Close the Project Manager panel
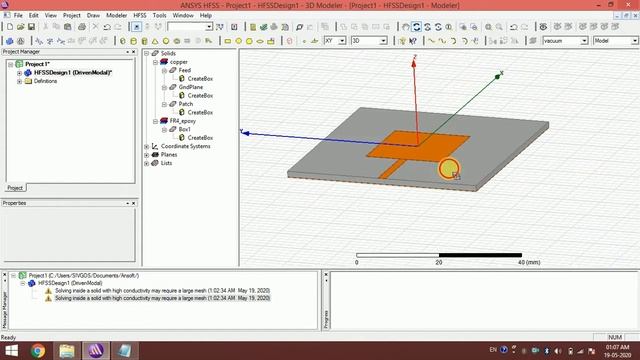 pyautogui.click(x=133, y=52)
